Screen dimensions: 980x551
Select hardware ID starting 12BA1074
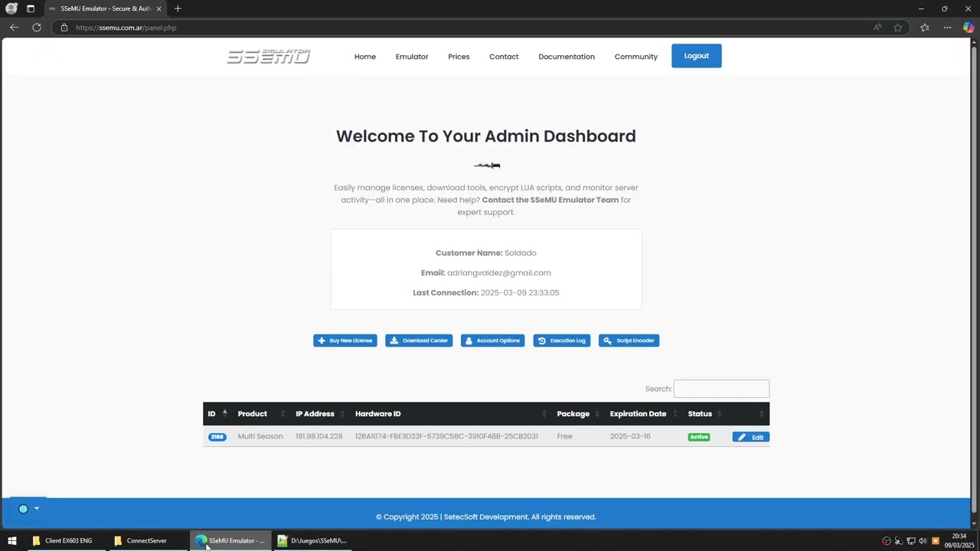[446, 436]
